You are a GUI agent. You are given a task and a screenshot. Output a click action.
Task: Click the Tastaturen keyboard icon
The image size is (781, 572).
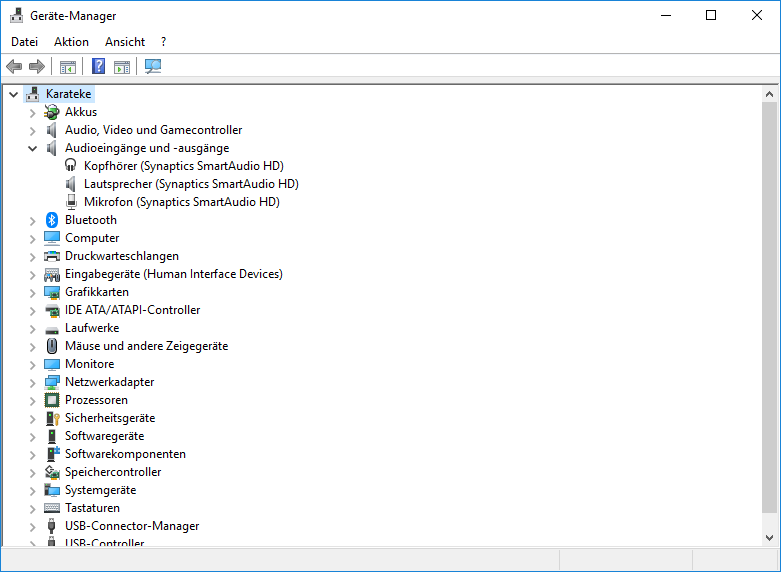pyautogui.click(x=52, y=508)
